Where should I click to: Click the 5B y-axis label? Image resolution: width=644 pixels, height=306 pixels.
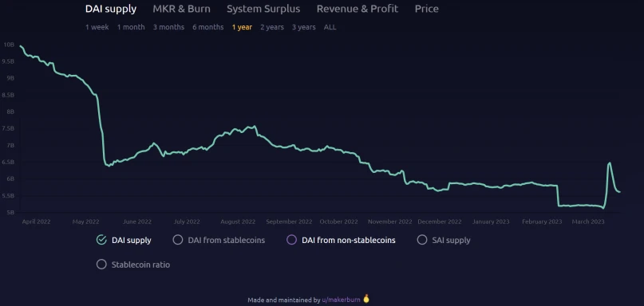coord(10,213)
